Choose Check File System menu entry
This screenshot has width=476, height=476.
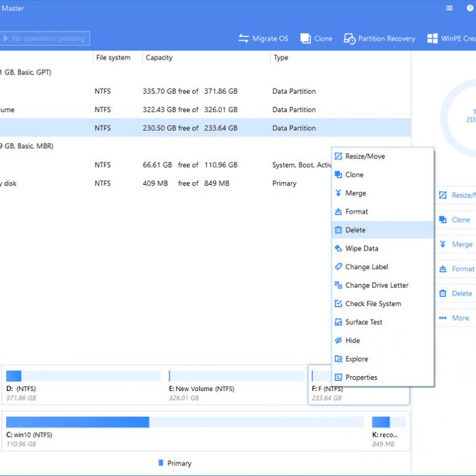tap(382, 304)
